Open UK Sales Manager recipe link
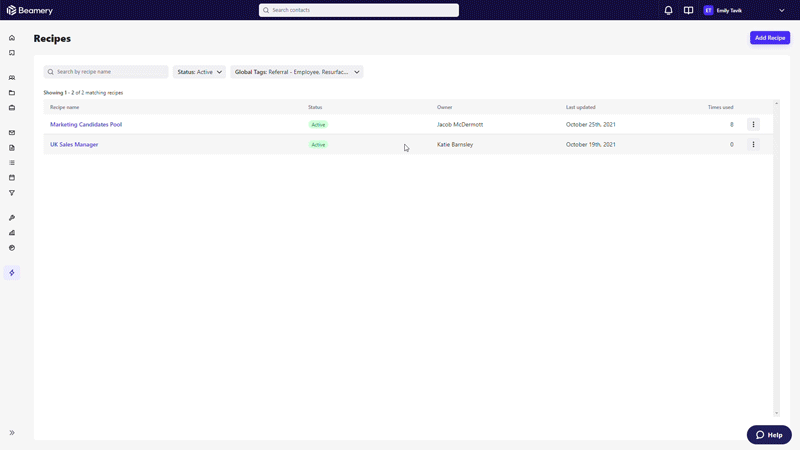Viewport: 800px width, 450px height. click(x=74, y=144)
